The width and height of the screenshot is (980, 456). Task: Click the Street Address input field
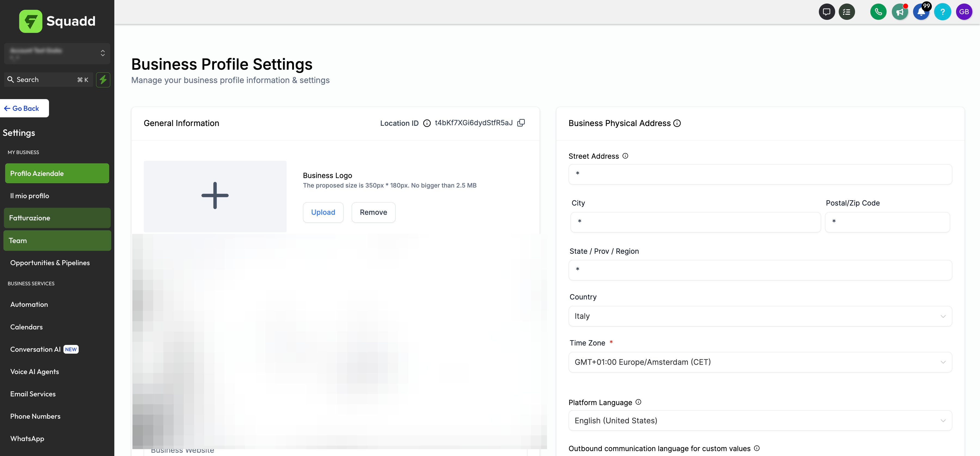click(760, 175)
